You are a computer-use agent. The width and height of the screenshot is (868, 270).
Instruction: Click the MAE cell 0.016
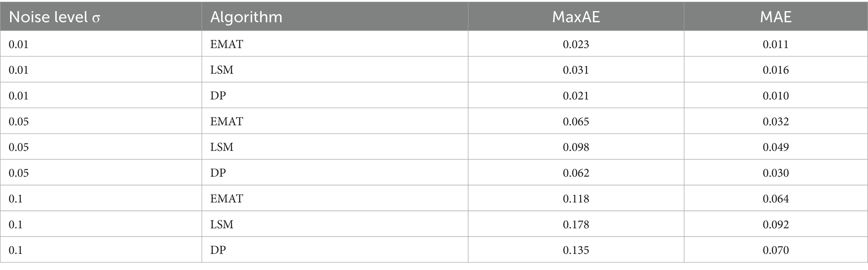point(776,70)
